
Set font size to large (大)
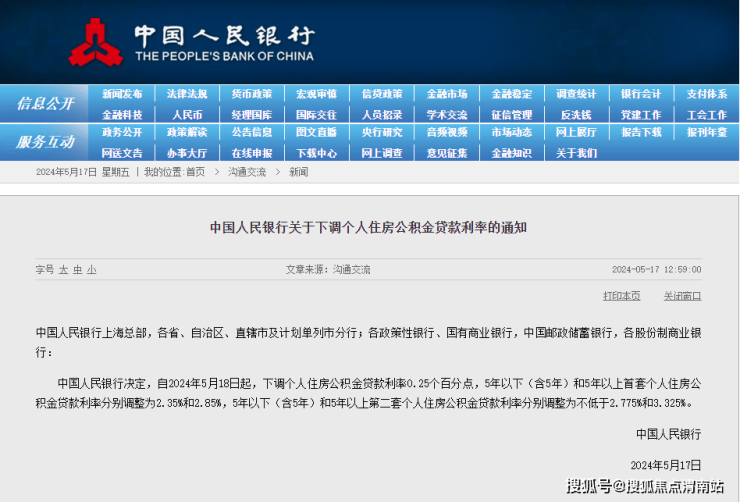[63, 269]
